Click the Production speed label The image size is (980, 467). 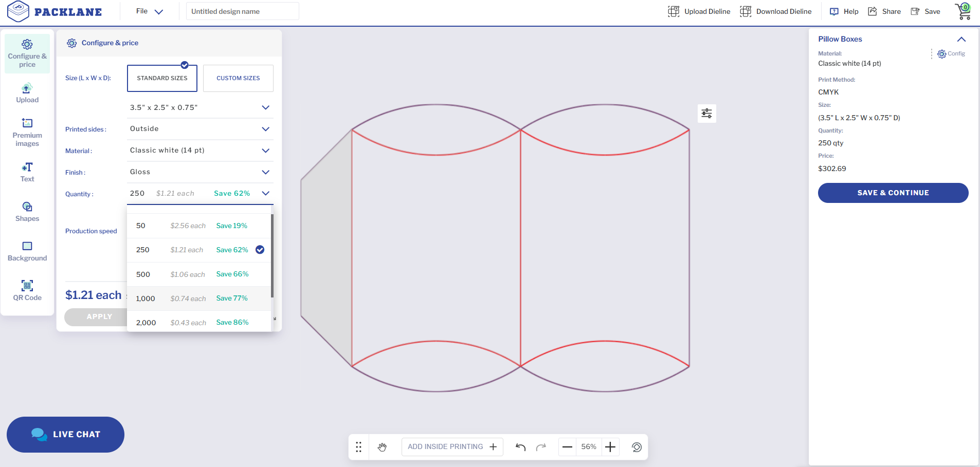(x=91, y=231)
